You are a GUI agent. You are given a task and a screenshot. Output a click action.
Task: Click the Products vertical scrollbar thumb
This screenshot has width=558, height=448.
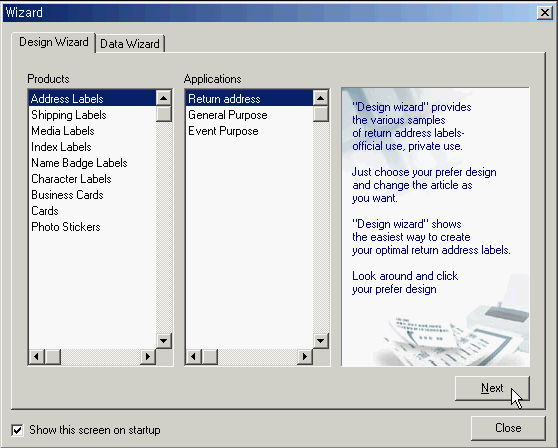(164, 114)
